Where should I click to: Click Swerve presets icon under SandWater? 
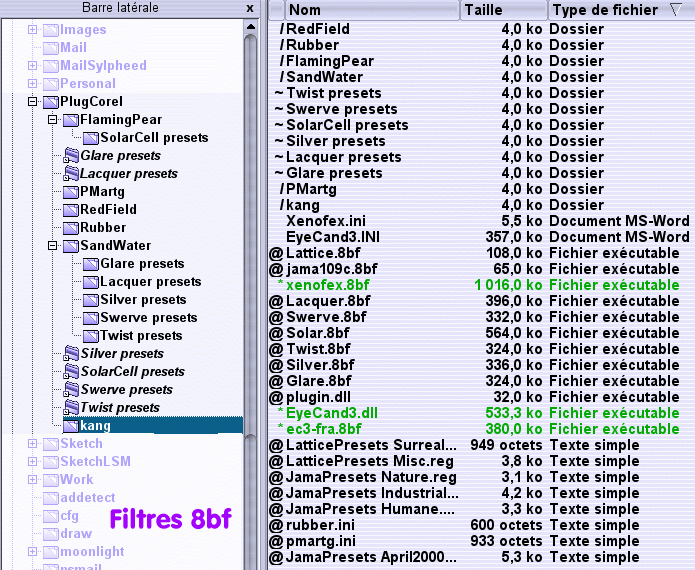pyautogui.click(x=91, y=318)
